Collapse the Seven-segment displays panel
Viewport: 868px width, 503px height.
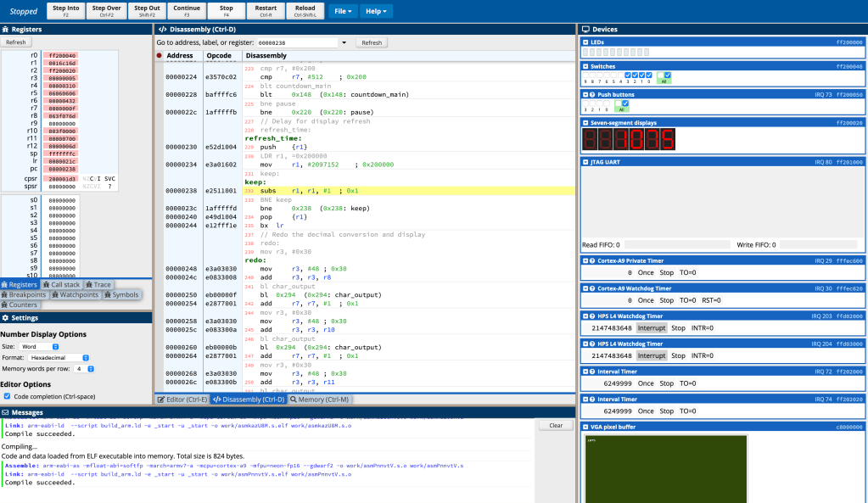[585, 123]
